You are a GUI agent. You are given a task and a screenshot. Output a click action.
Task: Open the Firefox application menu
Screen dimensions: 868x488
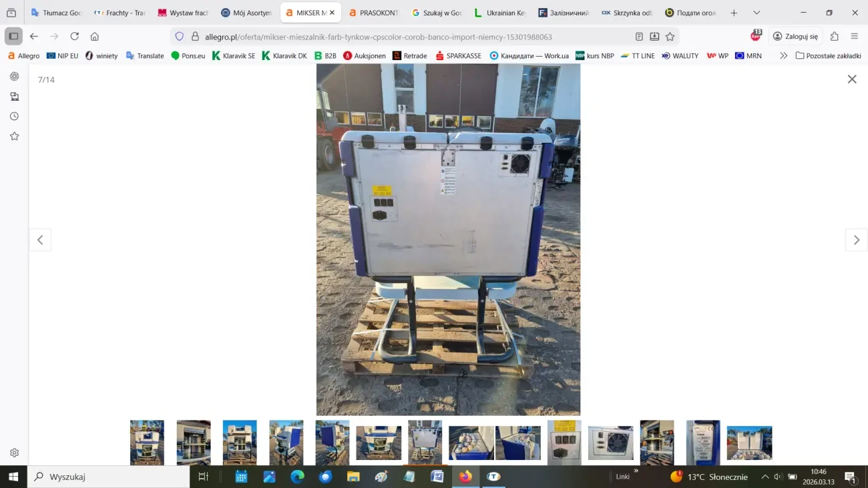[854, 37]
